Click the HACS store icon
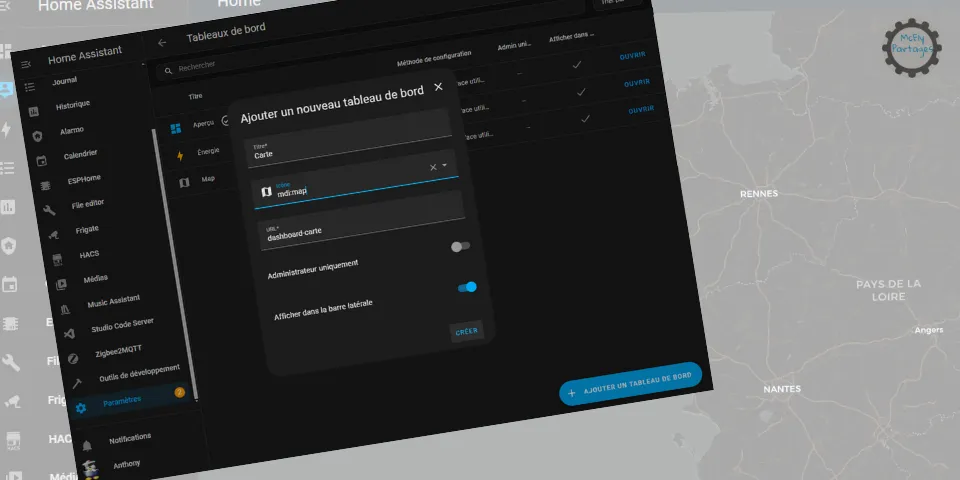 point(57,260)
